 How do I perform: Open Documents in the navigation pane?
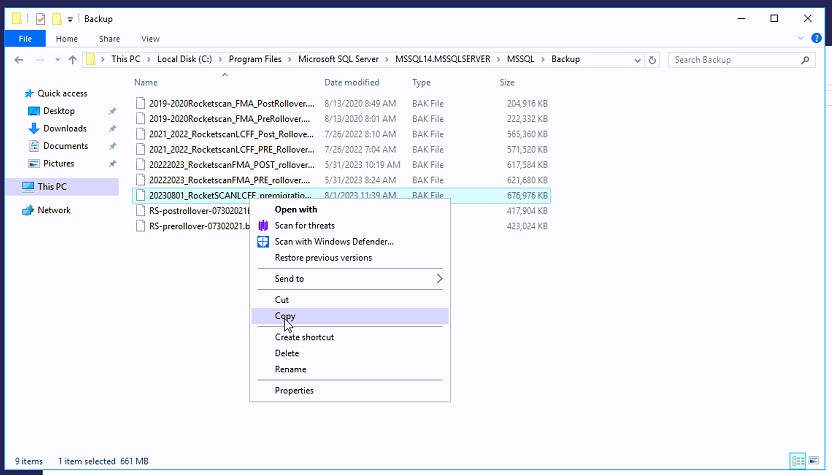point(65,146)
